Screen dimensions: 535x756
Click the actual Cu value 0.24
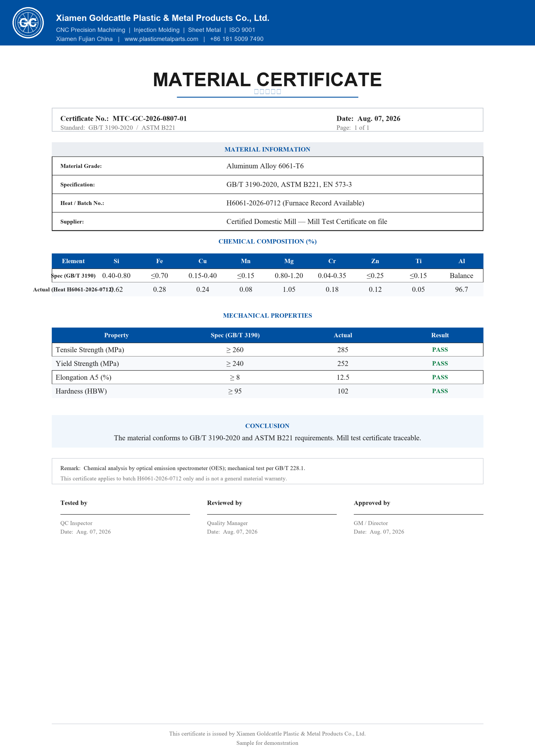tap(203, 289)
